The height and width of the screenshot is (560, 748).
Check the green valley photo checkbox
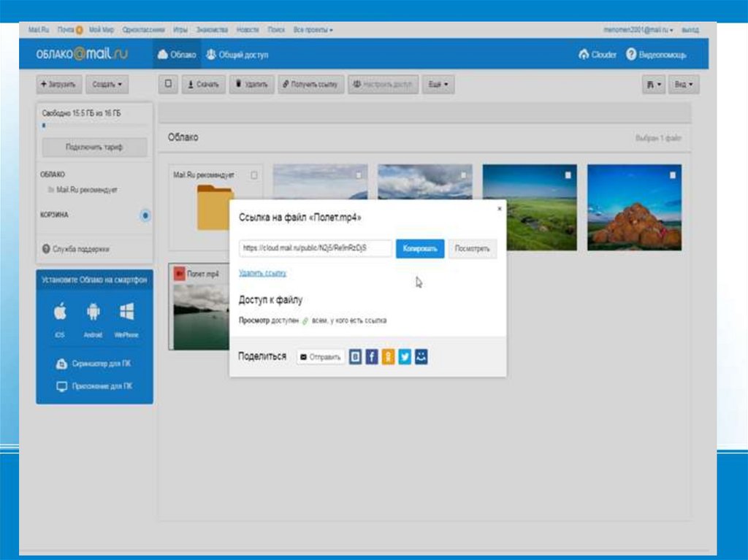(x=568, y=175)
